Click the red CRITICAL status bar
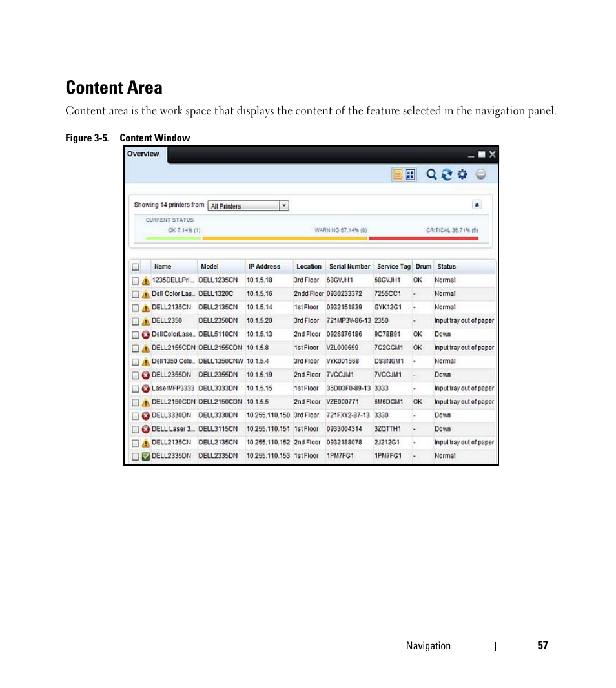Image resolution: width=616 pixels, height=688 pixels. [x=424, y=238]
